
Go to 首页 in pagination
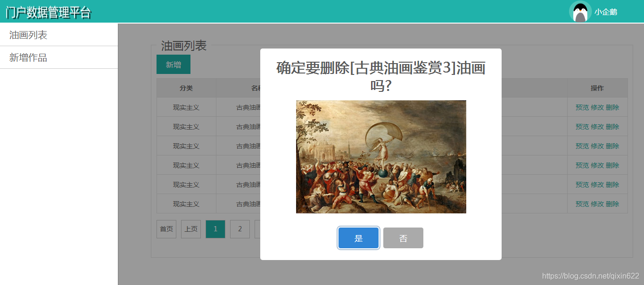point(166,229)
